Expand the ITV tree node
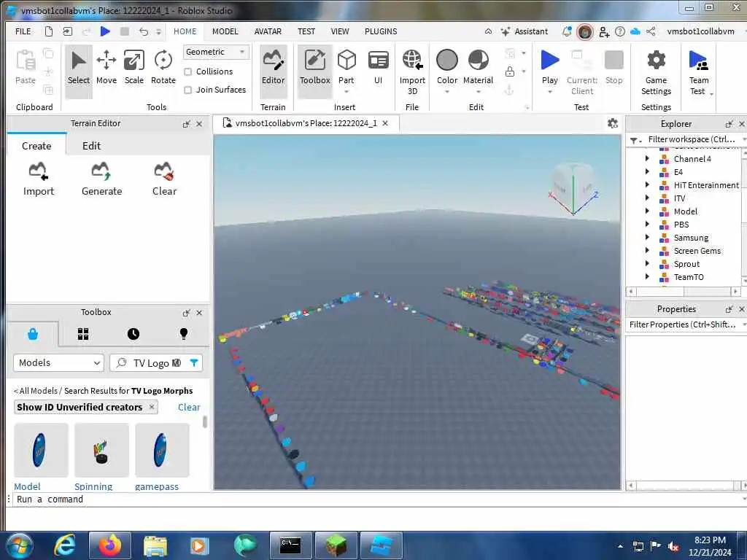This screenshot has width=747, height=560. tap(647, 198)
